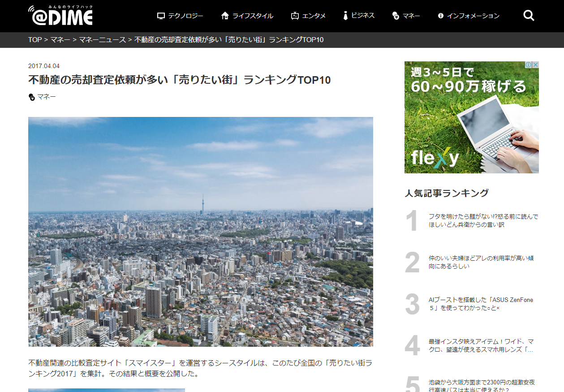The width and height of the screenshot is (564, 392).
Task: Go to TOP in the breadcrumb
Action: point(35,40)
